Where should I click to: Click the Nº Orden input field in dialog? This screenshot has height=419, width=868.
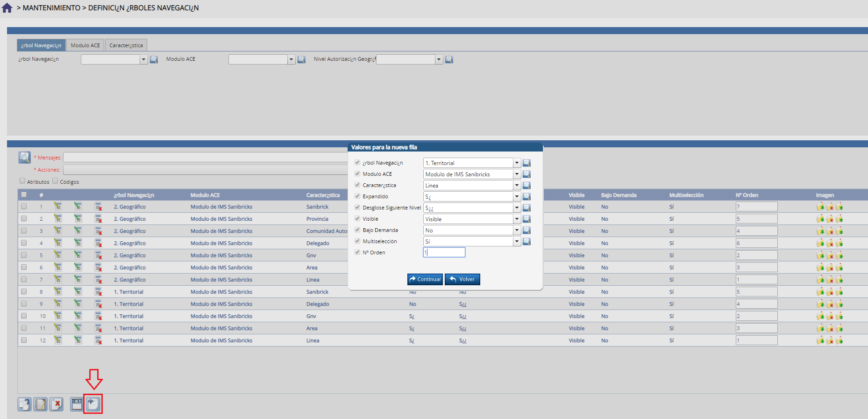coord(444,253)
